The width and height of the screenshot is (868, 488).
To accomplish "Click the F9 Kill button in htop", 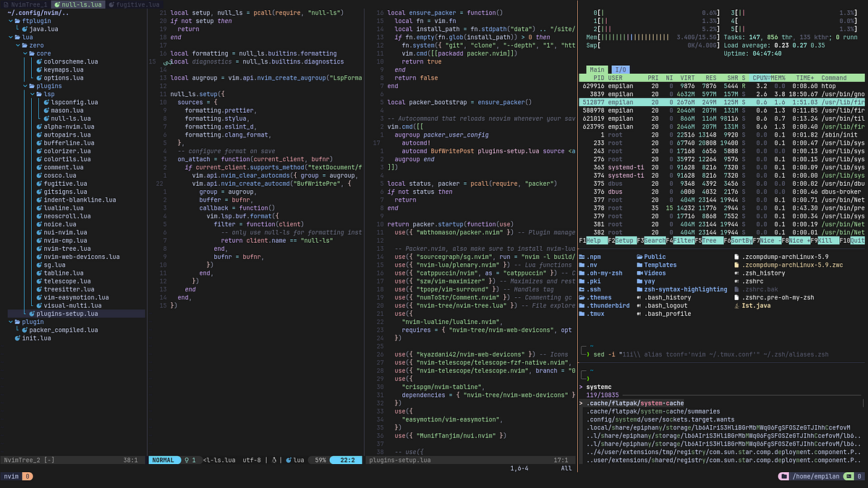I will [827, 239].
